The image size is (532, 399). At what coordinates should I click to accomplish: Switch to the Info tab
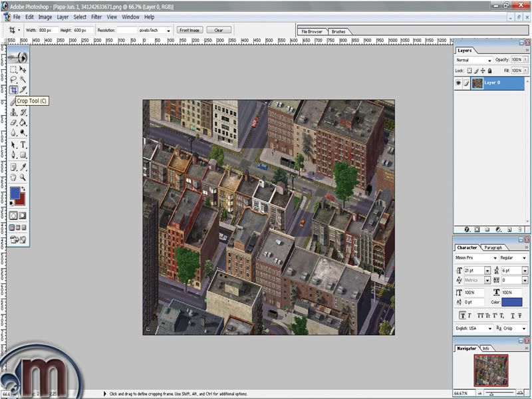point(486,348)
